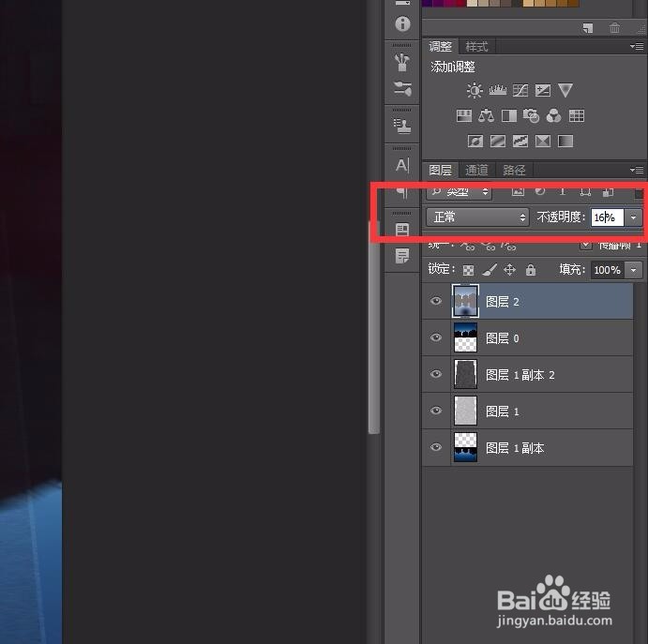Hide 图层 2 using its eye icon

[x=435, y=301]
